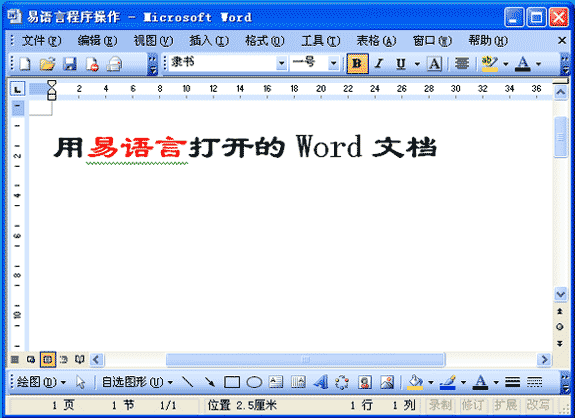This screenshot has width=575, height=418.
Task: Open the 帮助 menu
Action: pyautogui.click(x=488, y=41)
